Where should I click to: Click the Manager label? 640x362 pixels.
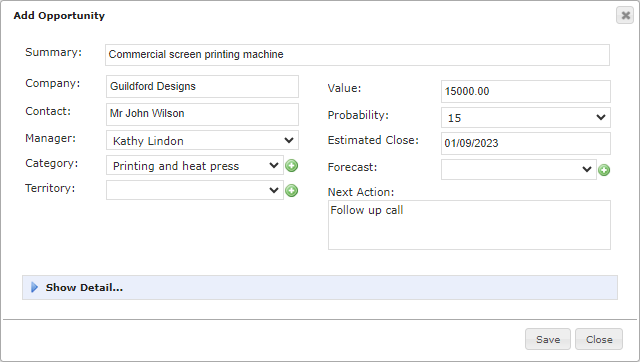tap(51, 138)
